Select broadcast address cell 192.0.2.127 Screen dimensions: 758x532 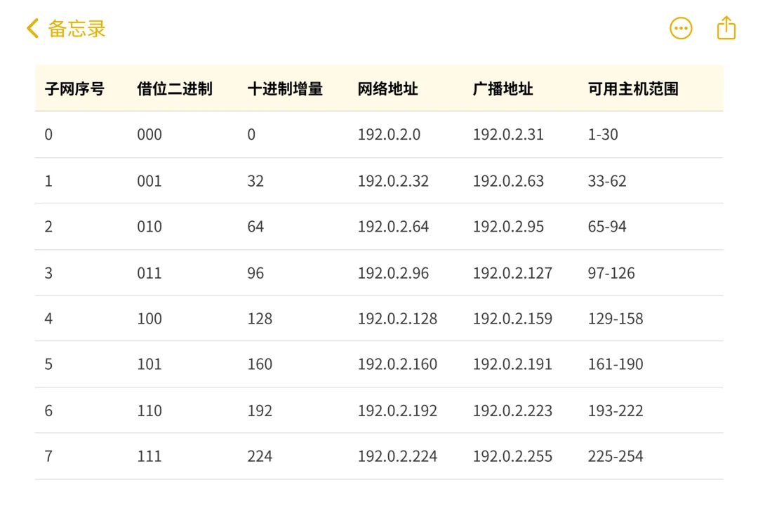tap(512, 273)
